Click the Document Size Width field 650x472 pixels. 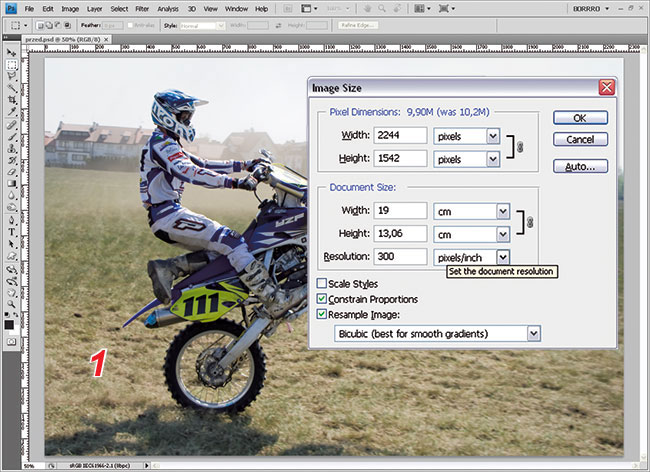pos(400,211)
